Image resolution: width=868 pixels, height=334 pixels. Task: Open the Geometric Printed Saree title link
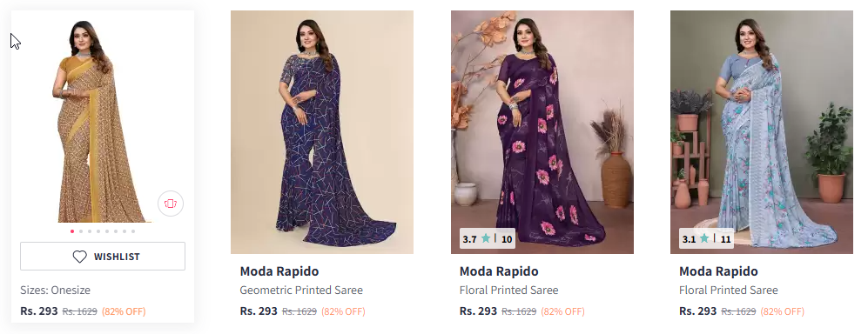click(301, 290)
